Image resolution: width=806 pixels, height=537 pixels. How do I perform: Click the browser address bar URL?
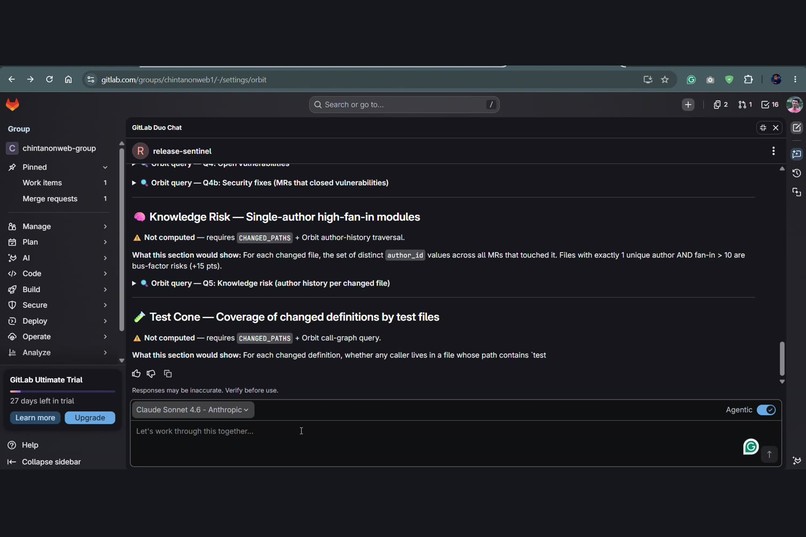coord(184,80)
